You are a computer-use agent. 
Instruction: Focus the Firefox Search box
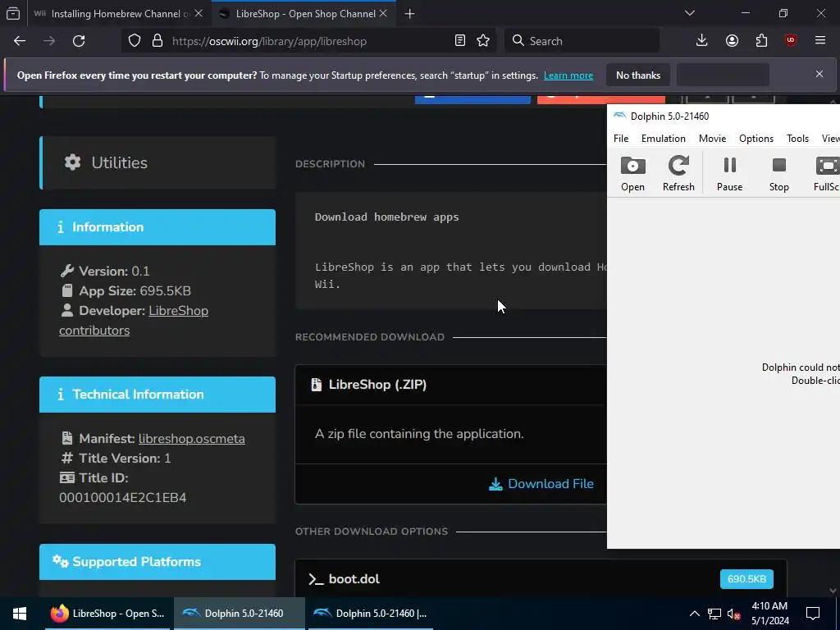582,41
